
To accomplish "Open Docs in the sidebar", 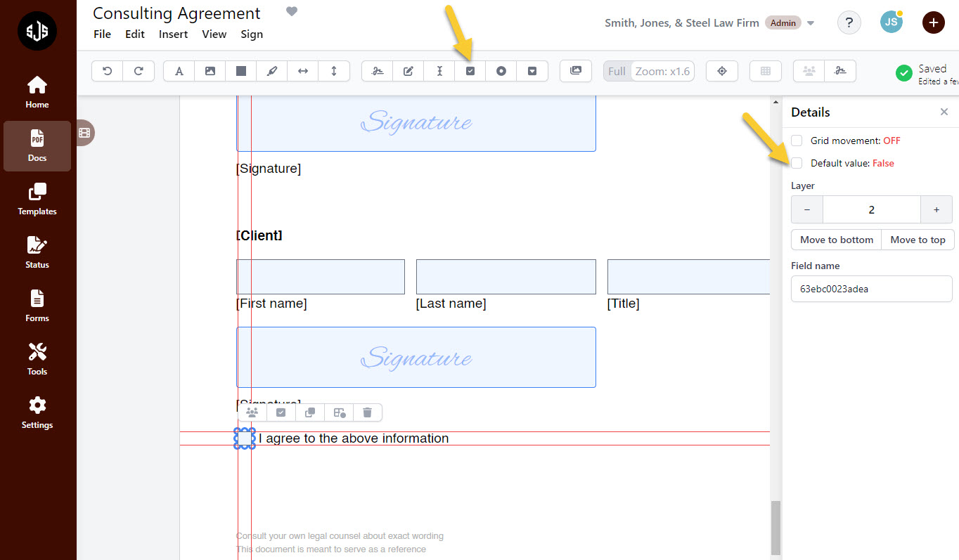I will (37, 146).
